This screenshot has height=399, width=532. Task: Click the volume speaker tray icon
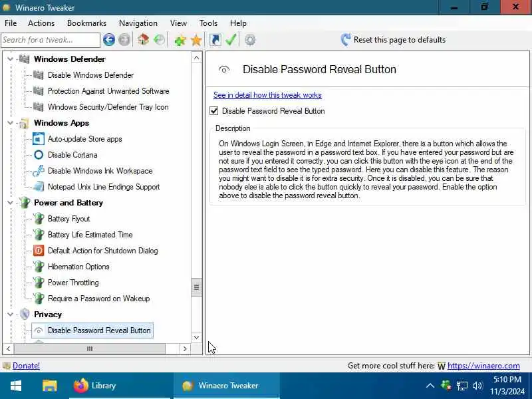tap(477, 386)
